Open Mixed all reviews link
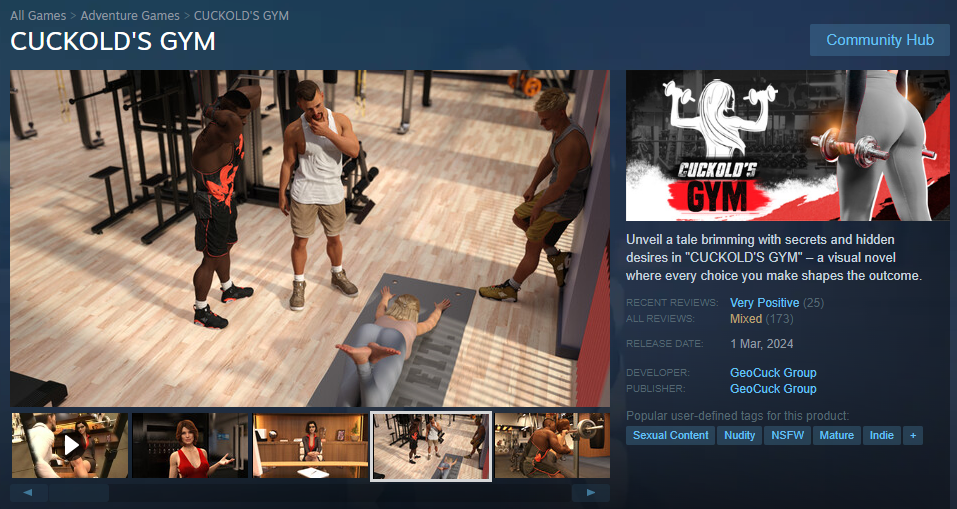This screenshot has height=509, width=957. click(x=746, y=319)
